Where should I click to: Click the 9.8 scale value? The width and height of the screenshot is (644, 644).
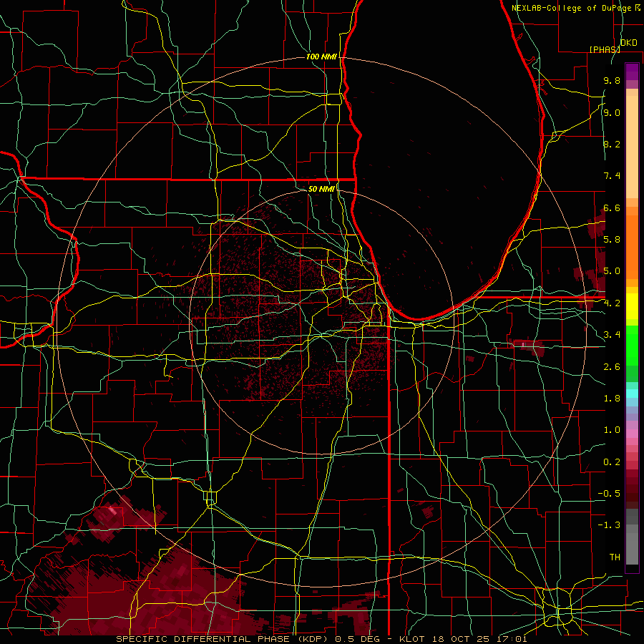(x=612, y=80)
